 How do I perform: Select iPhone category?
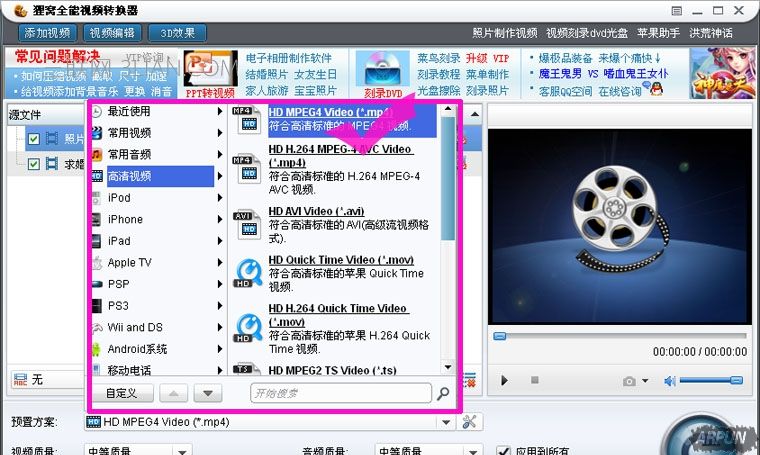click(x=125, y=219)
